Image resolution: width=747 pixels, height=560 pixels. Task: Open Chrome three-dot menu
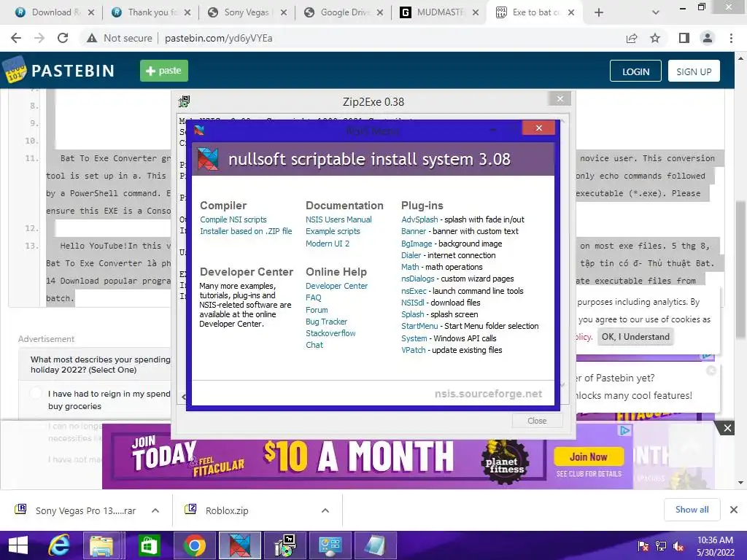coord(731,38)
